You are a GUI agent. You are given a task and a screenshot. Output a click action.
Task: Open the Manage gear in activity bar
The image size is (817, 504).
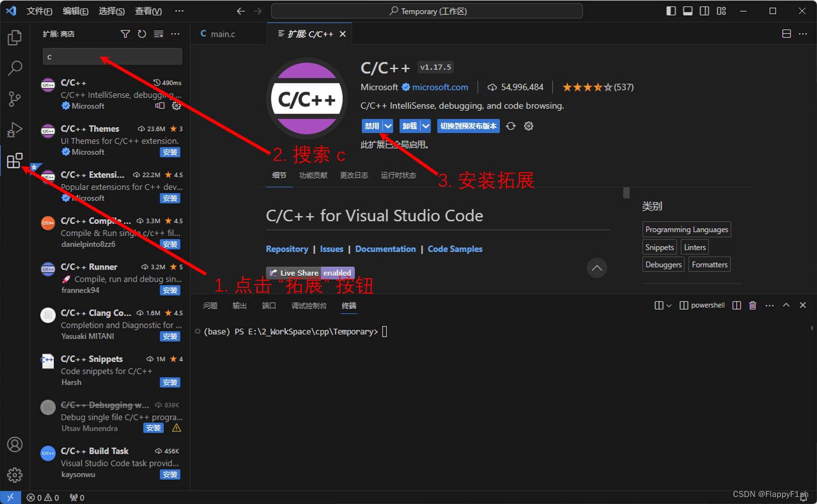point(15,475)
